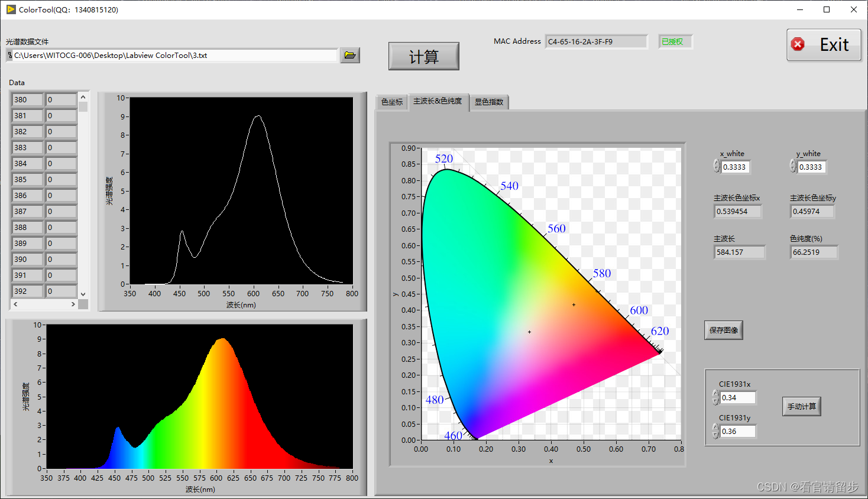Click the value cell beside wavelength 386

click(61, 196)
